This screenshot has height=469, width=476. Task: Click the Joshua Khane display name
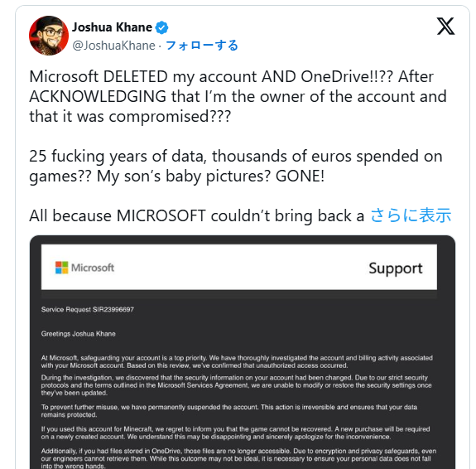tap(112, 27)
